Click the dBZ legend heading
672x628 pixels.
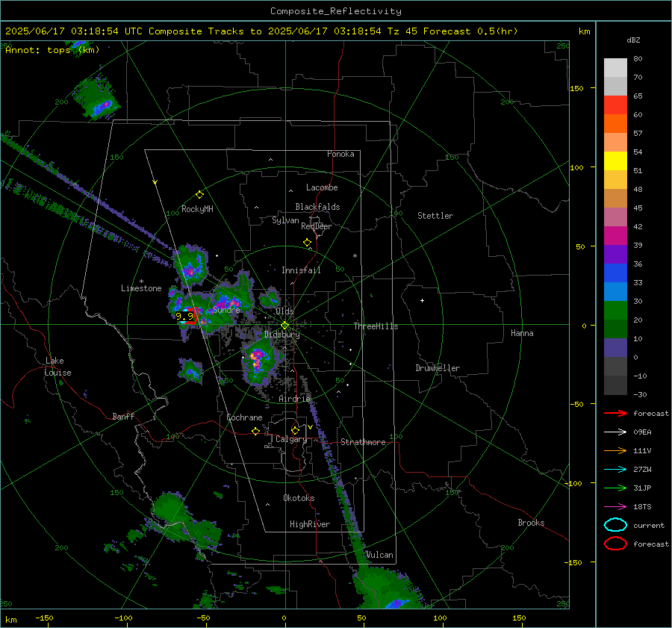633,40
